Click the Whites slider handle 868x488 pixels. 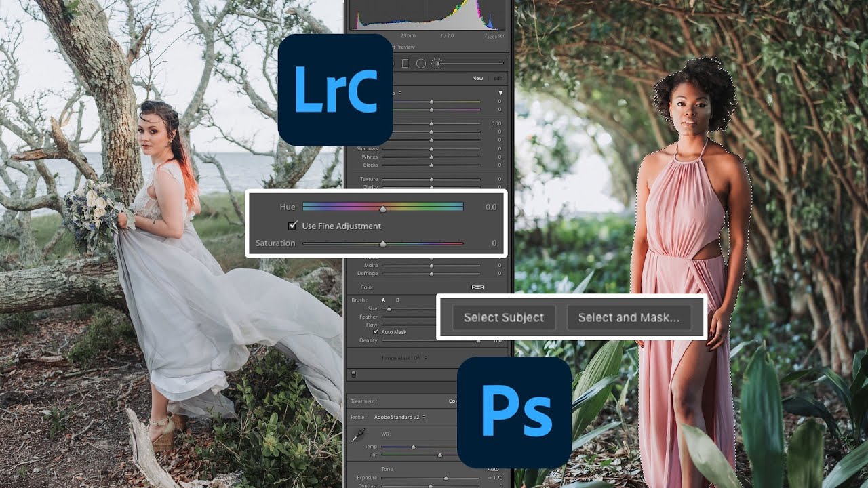431,157
